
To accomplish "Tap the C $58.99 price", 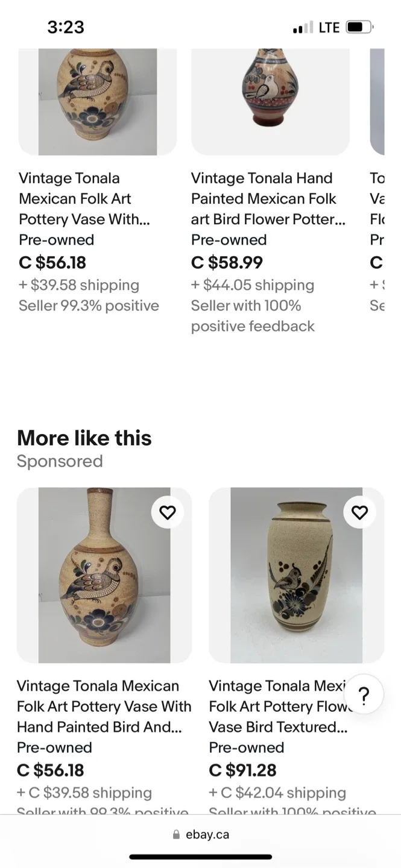I will point(227,263).
